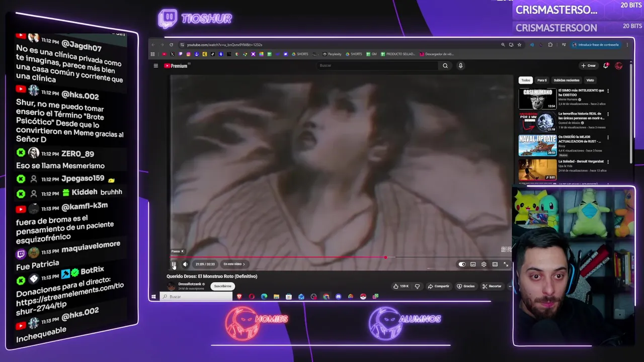Start voice search with microphone icon

tap(460, 65)
